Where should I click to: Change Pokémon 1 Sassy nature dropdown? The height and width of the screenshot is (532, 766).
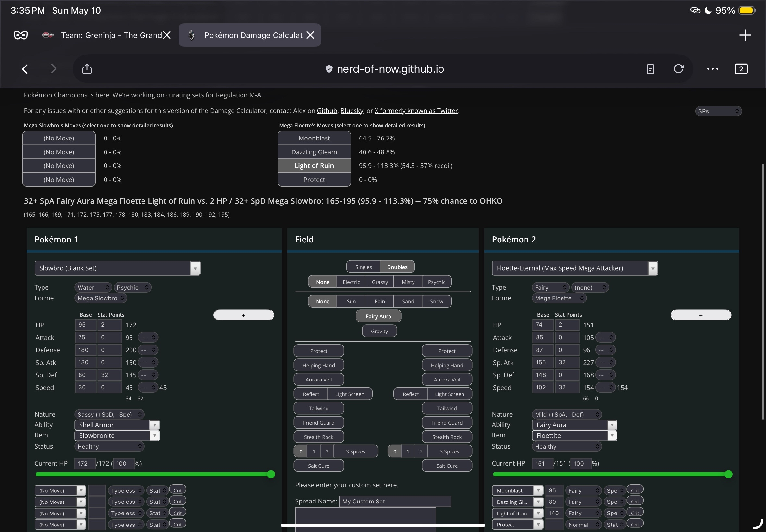109,414
